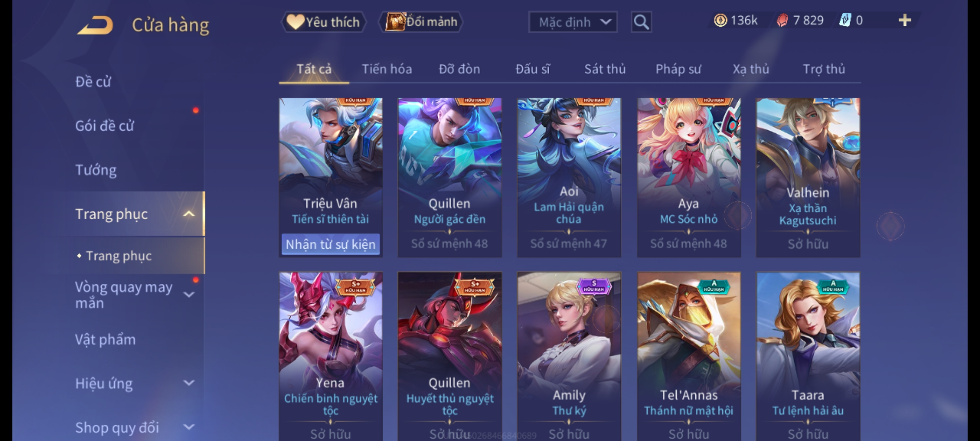
Task: Tap the golden back arrow icon
Action: click(95, 25)
